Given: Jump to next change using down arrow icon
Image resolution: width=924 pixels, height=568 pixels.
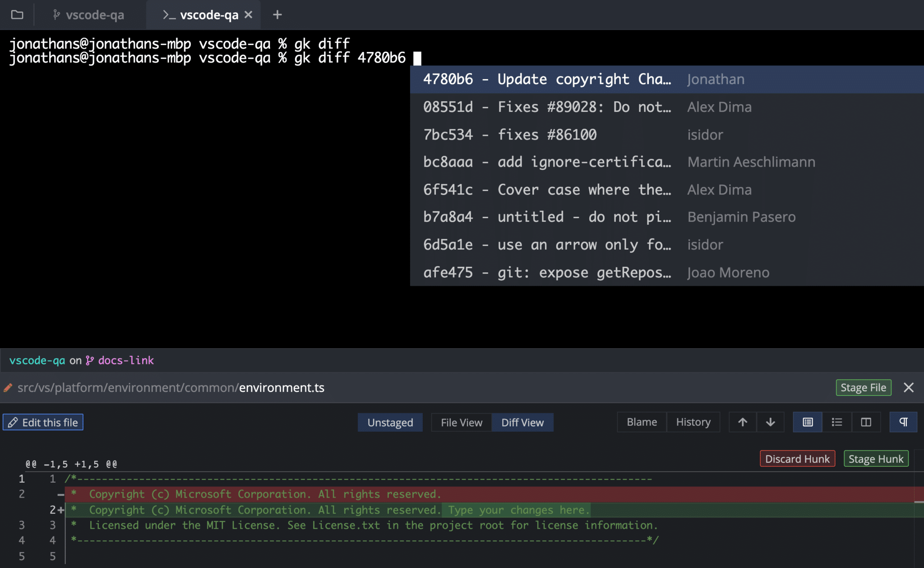Looking at the screenshot, I should [x=771, y=422].
